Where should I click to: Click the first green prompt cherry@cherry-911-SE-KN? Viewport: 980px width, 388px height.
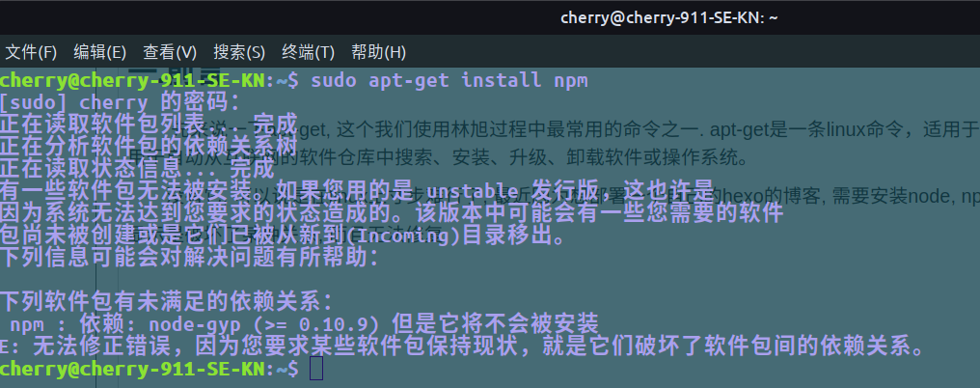tap(132, 79)
